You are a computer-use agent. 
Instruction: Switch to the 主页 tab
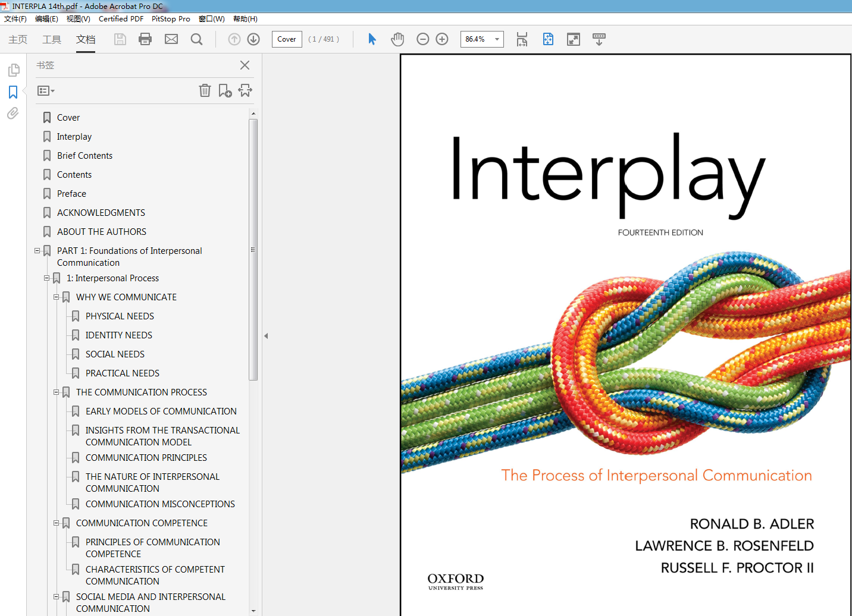[18, 39]
